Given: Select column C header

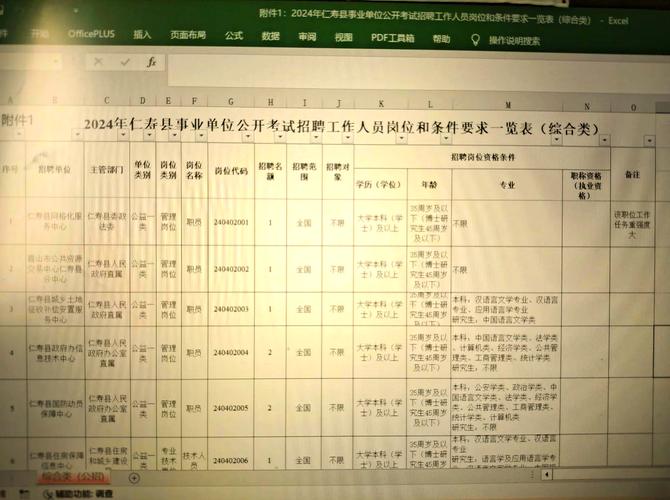Looking at the screenshot, I should point(107,100).
